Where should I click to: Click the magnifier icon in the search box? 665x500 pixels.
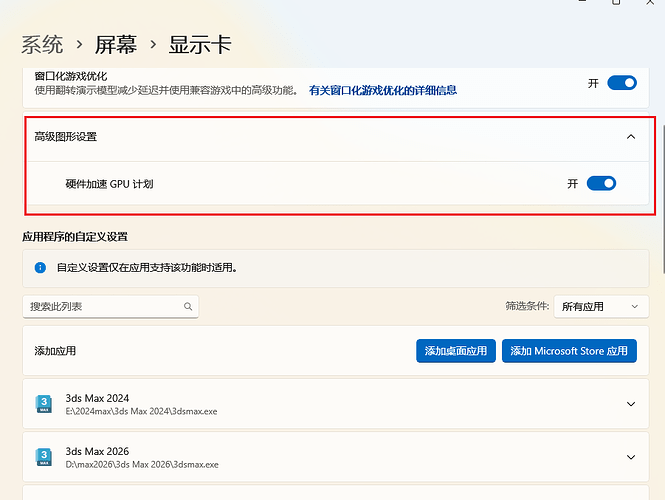(x=187, y=307)
